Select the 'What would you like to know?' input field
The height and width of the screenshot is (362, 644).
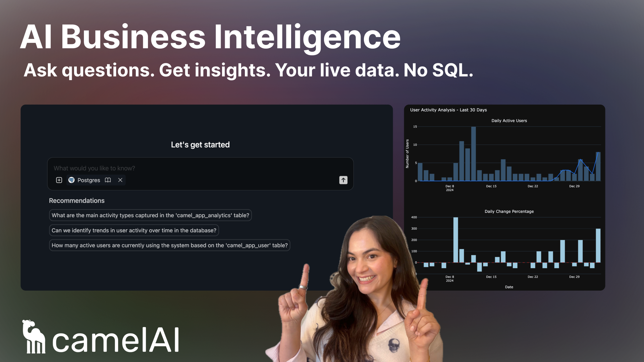coord(200,168)
